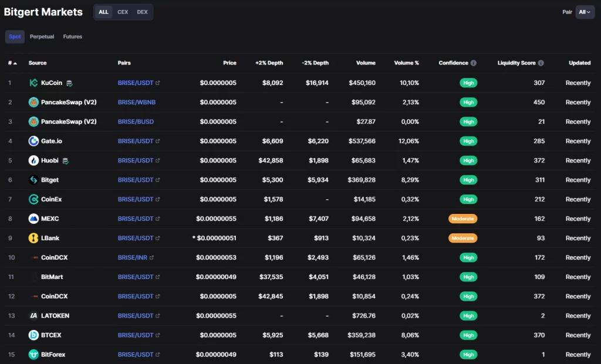The image size is (601, 364).
Task: Switch to the Futures markets tab
Action: (x=72, y=37)
